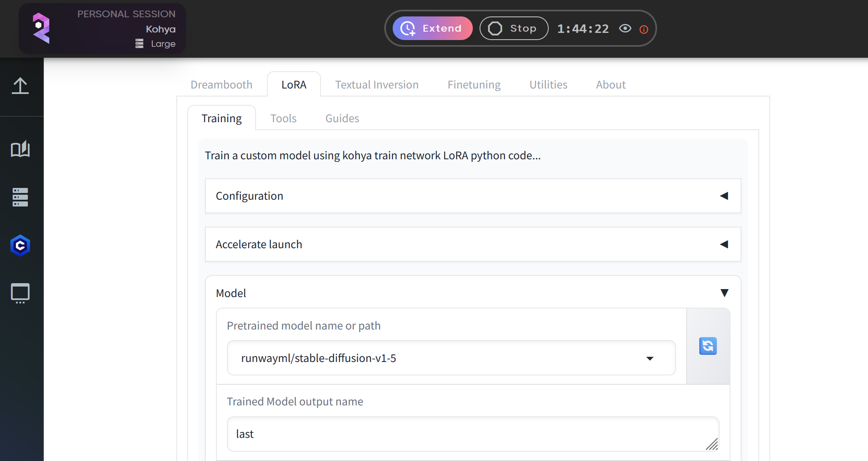Screen dimensions: 868x461
Task: Click the refresh icon next to pretrained model field
Action: (708, 346)
